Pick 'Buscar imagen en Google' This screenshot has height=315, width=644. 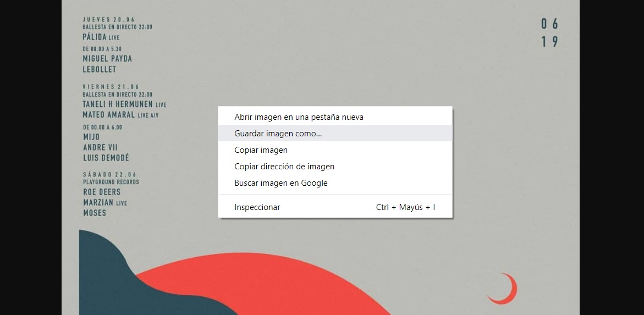280,183
